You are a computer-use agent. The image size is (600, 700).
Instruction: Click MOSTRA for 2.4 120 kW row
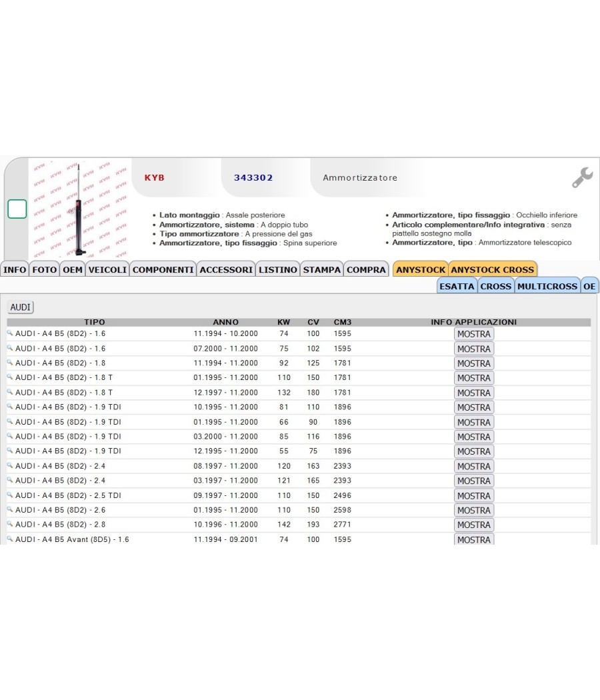coord(473,466)
